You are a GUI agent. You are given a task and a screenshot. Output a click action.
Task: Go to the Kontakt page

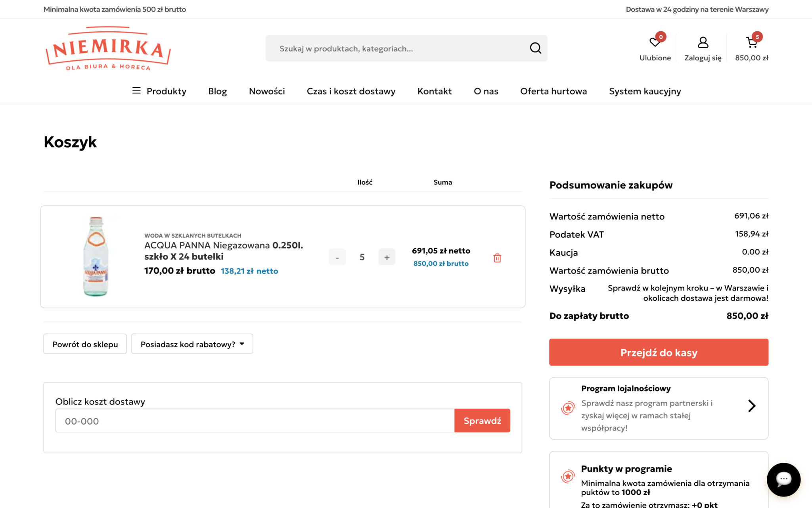tap(435, 91)
